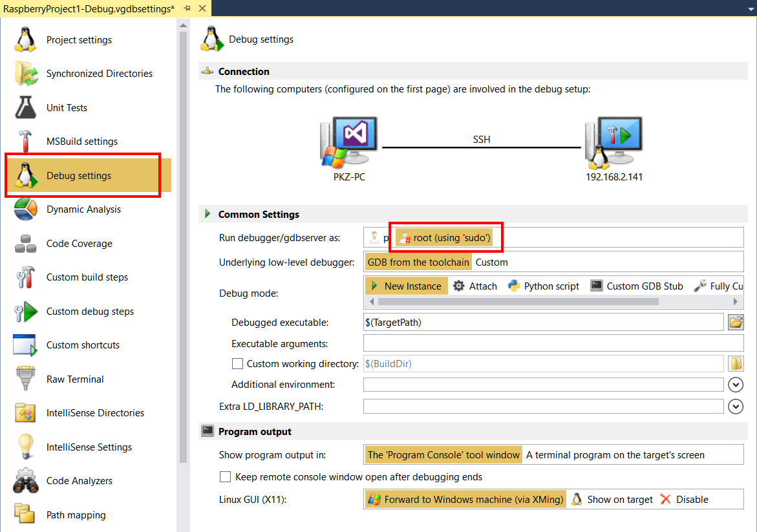The height and width of the screenshot is (532, 757).
Task: Show output in Program Console tool window
Action: 443,455
